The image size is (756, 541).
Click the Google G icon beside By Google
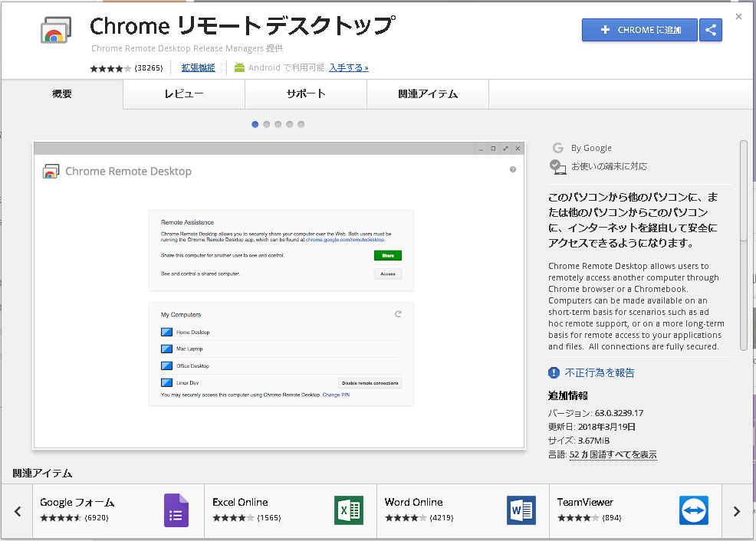558,148
